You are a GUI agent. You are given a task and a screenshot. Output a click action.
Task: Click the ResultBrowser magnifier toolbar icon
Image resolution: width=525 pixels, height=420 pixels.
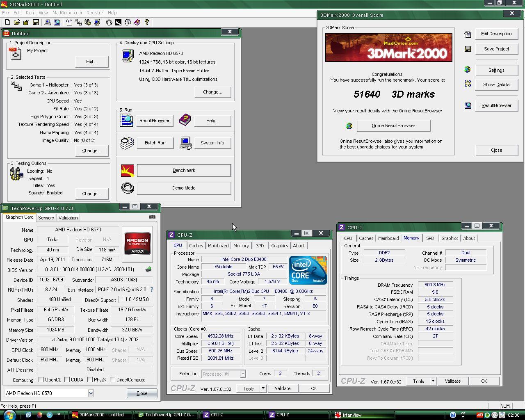pyautogui.click(x=57, y=22)
